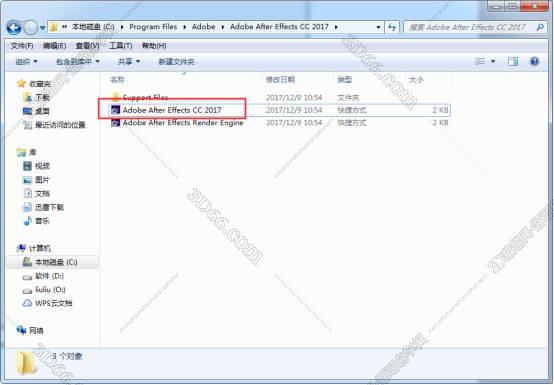The width and height of the screenshot is (554, 385).
Task: Click the 新建文件夹 button
Action: point(176,62)
